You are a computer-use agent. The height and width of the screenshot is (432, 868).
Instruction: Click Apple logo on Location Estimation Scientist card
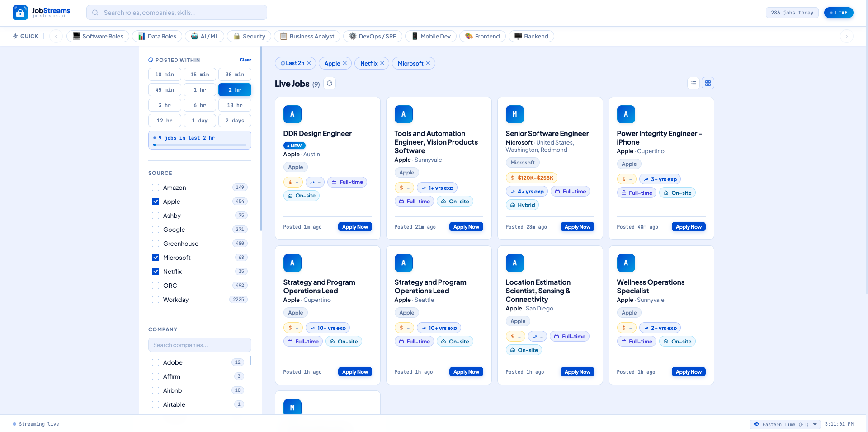coord(515,263)
